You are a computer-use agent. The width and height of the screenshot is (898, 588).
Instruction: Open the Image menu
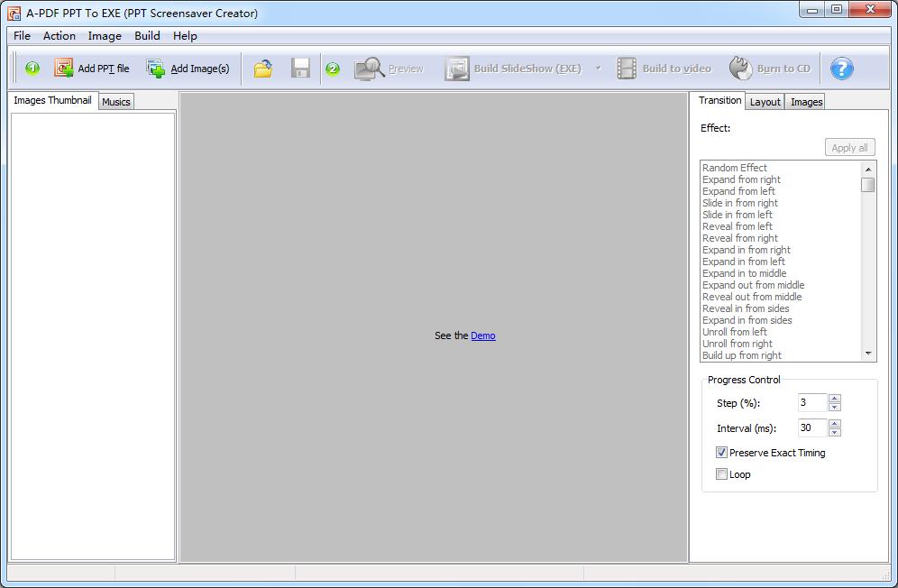click(105, 35)
